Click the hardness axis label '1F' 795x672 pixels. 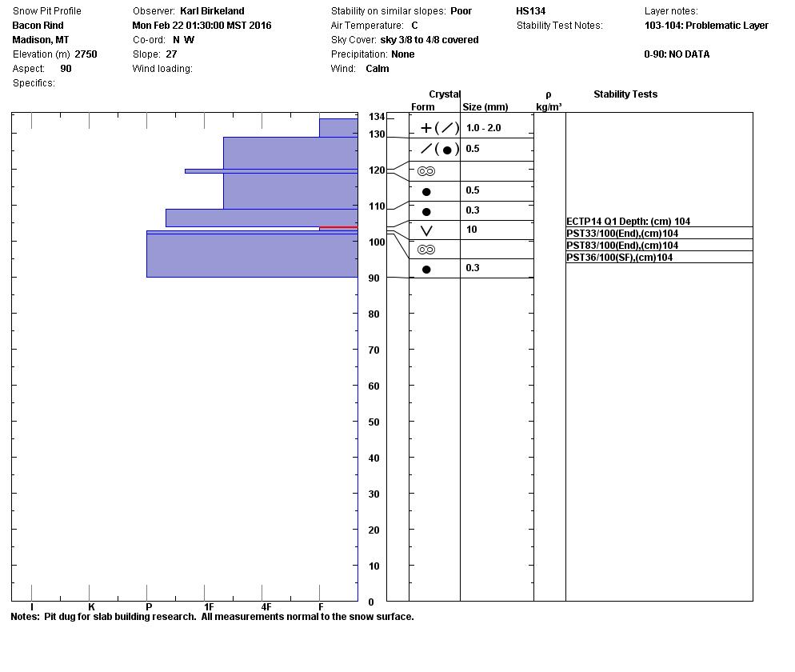tap(209, 607)
